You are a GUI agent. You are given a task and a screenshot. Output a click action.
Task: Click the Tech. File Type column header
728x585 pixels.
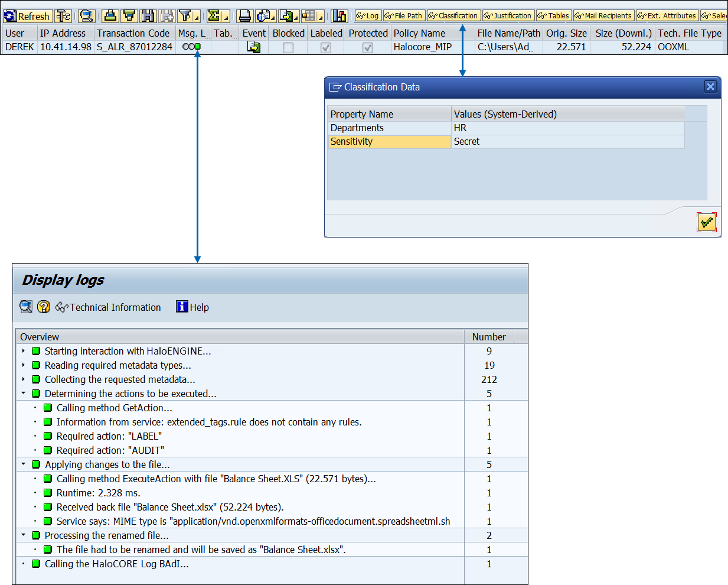(690, 33)
